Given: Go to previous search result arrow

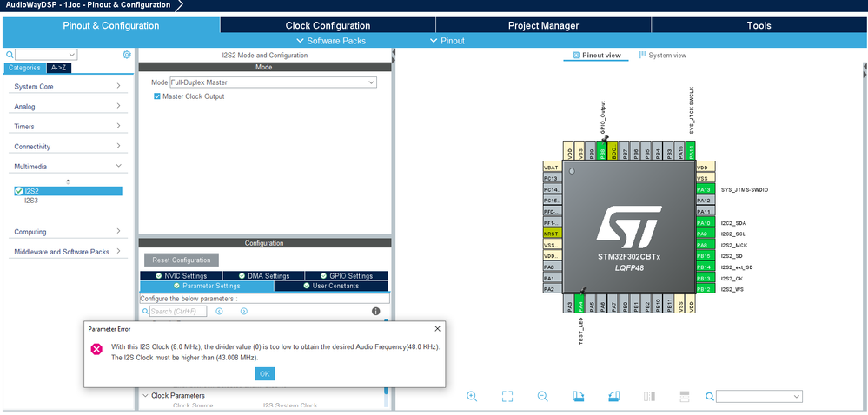Looking at the screenshot, I should point(219,312).
